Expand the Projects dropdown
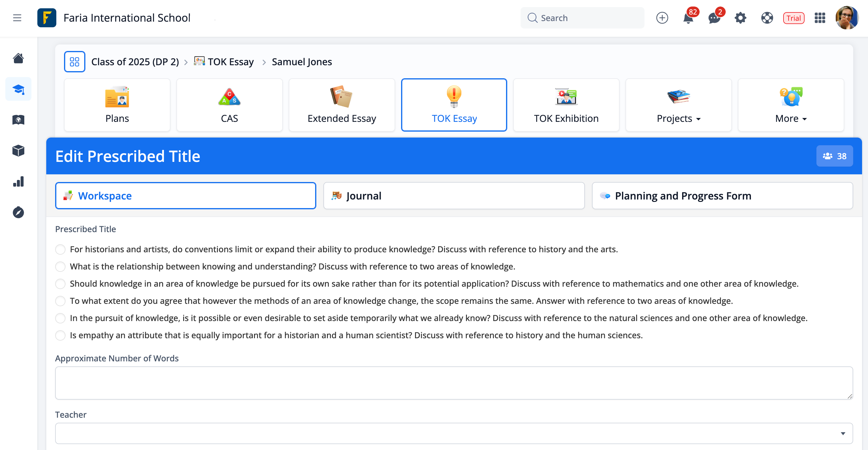 tap(678, 105)
